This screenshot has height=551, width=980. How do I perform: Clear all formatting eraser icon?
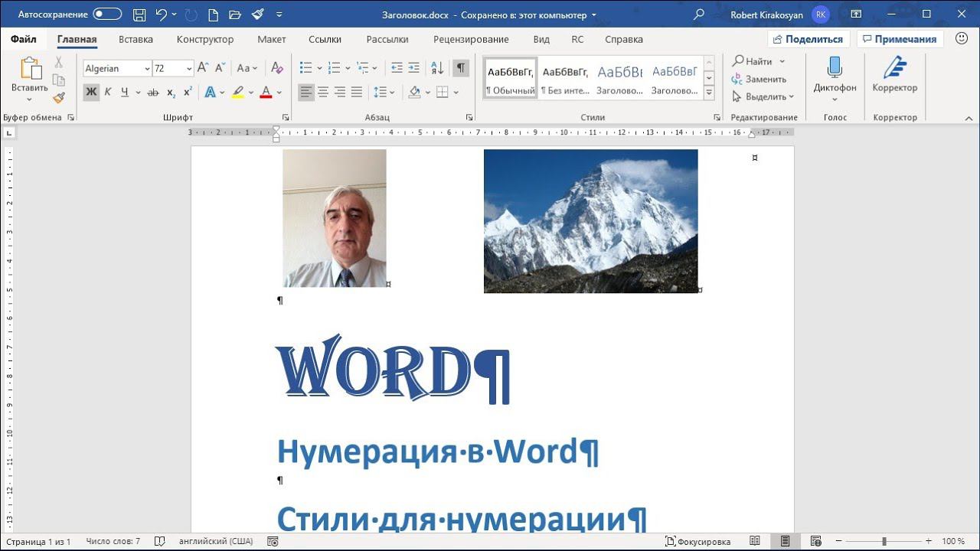(x=277, y=68)
